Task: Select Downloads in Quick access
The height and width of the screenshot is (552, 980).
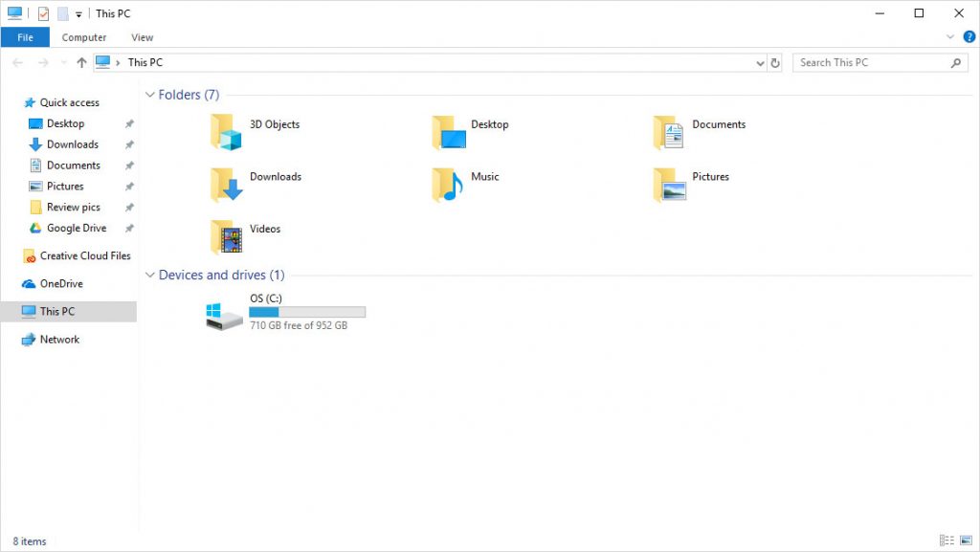Action: (73, 144)
